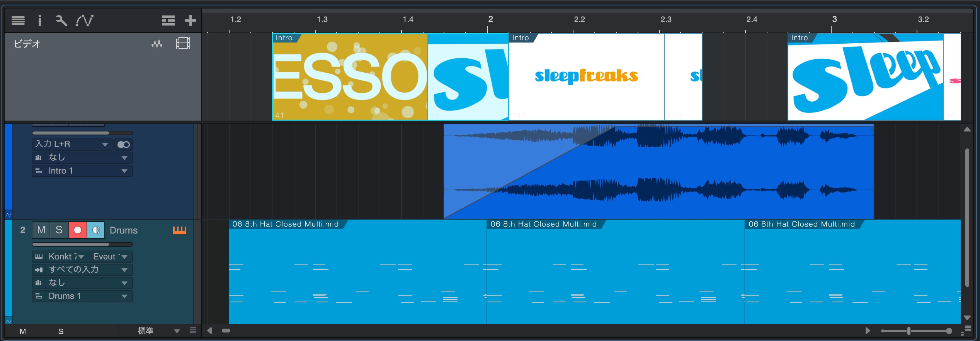Screen dimensions: 980x341
Task: Click ruler position 1.2
Action: [x=235, y=19]
